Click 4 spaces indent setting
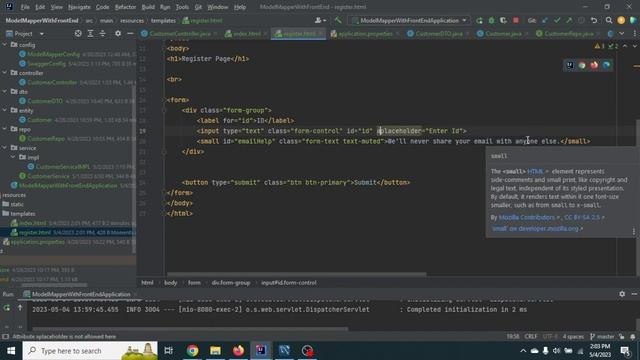The height and width of the screenshot is (360, 640). tap(573, 337)
